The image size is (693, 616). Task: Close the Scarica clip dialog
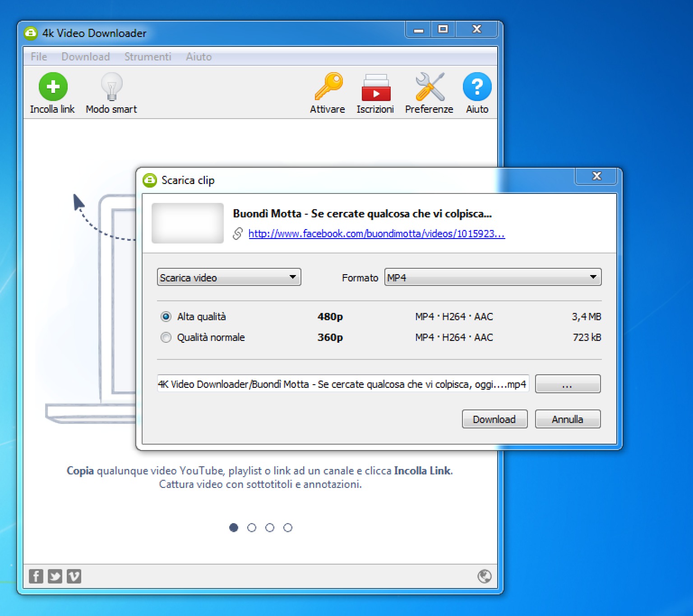pos(596,176)
